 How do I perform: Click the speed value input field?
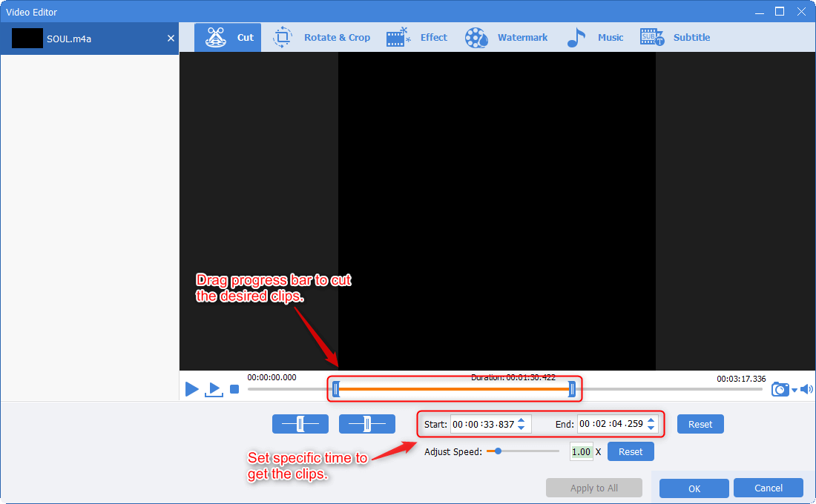tap(581, 451)
